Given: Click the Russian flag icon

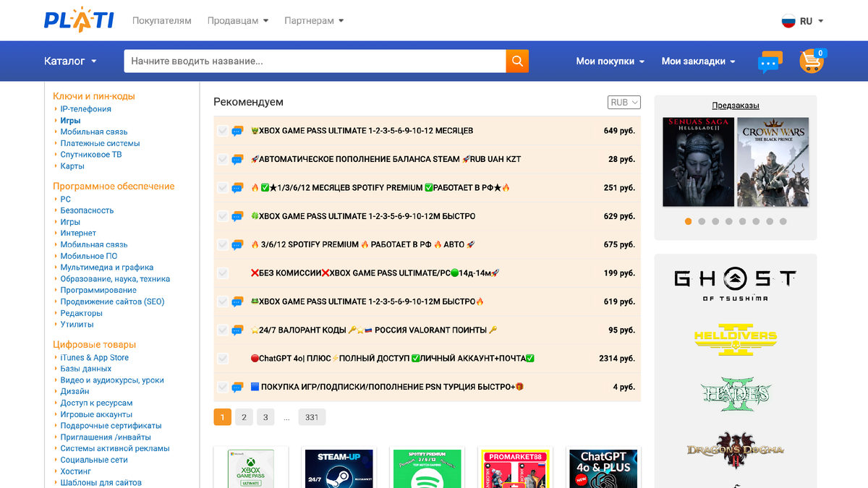Looking at the screenshot, I should 788,21.
